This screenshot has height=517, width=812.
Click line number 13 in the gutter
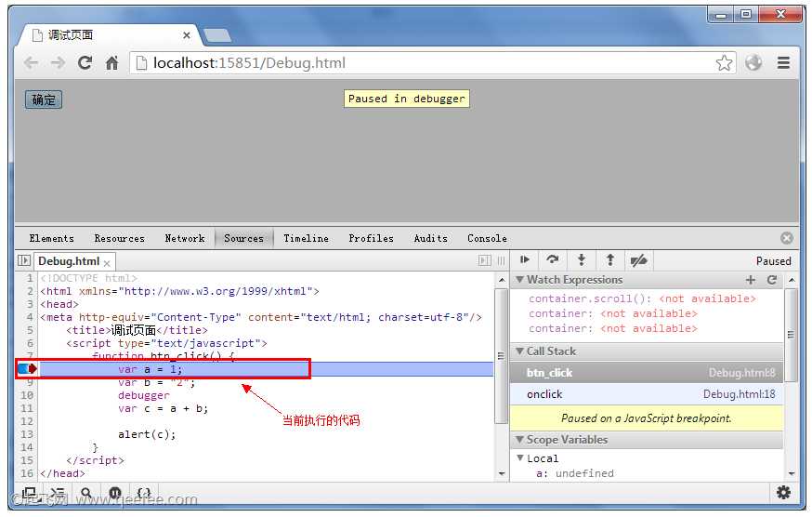26,434
